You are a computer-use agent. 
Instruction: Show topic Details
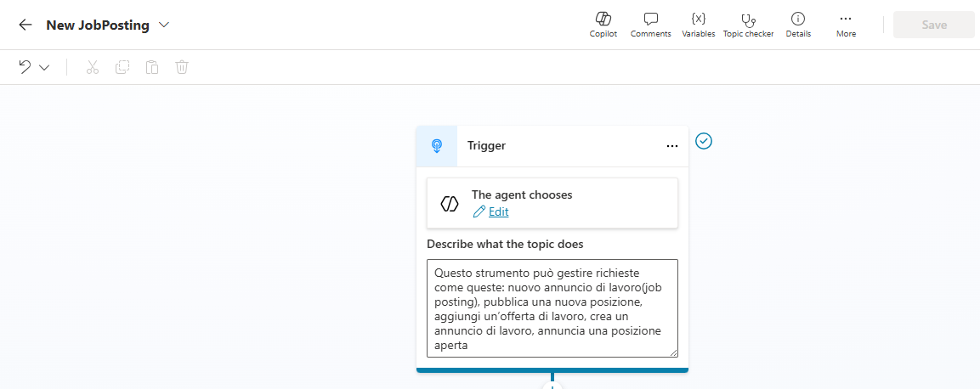[x=798, y=24]
